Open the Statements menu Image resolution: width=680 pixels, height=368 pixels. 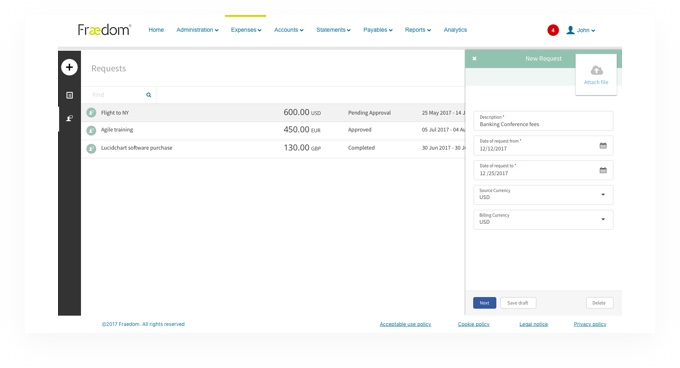coord(333,30)
